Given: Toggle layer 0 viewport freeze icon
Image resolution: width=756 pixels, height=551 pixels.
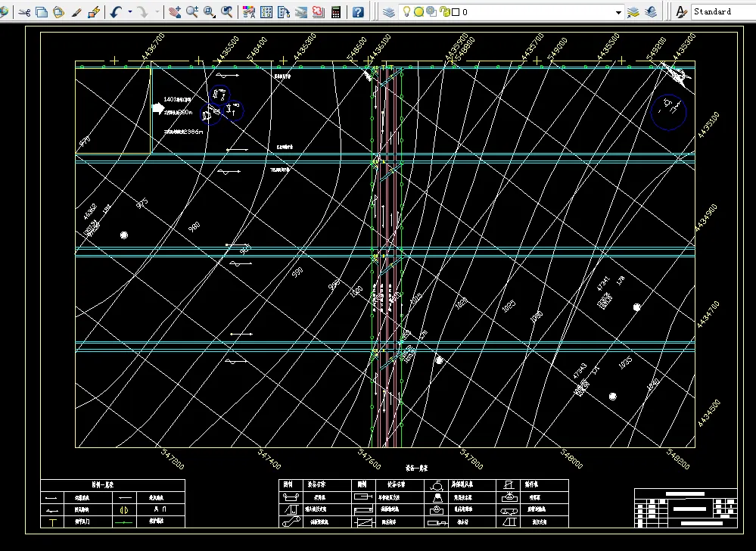Looking at the screenshot, I should (431, 11).
